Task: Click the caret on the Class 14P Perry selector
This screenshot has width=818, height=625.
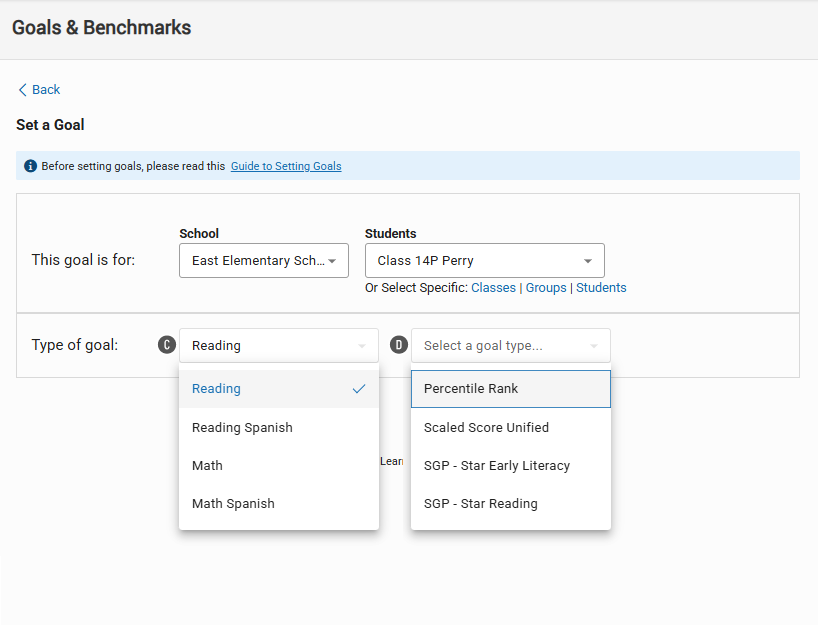Action: tap(590, 260)
